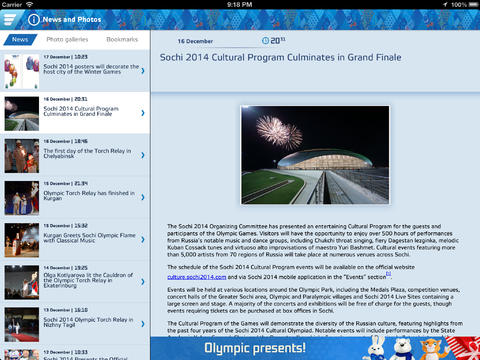
Task: Tap the footnote reference after Events section
Action: [388, 274]
